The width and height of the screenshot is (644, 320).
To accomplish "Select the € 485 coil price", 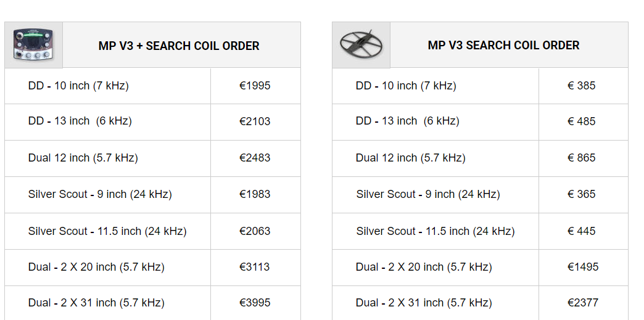I will pyautogui.click(x=582, y=121).
